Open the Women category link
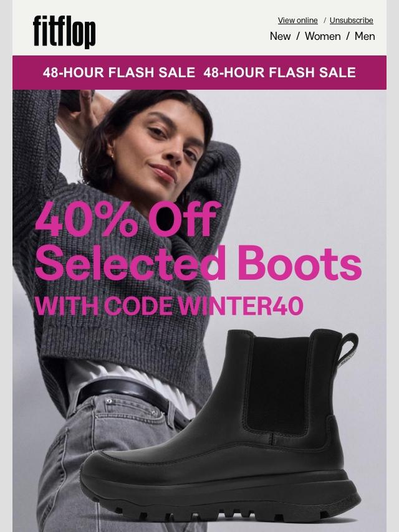 [x=322, y=36]
